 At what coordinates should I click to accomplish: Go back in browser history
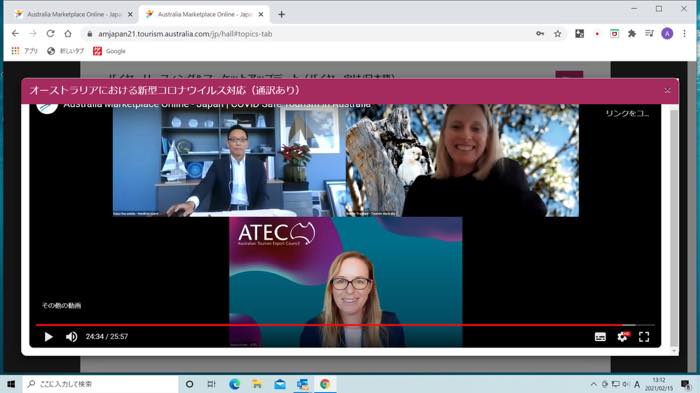(x=15, y=33)
